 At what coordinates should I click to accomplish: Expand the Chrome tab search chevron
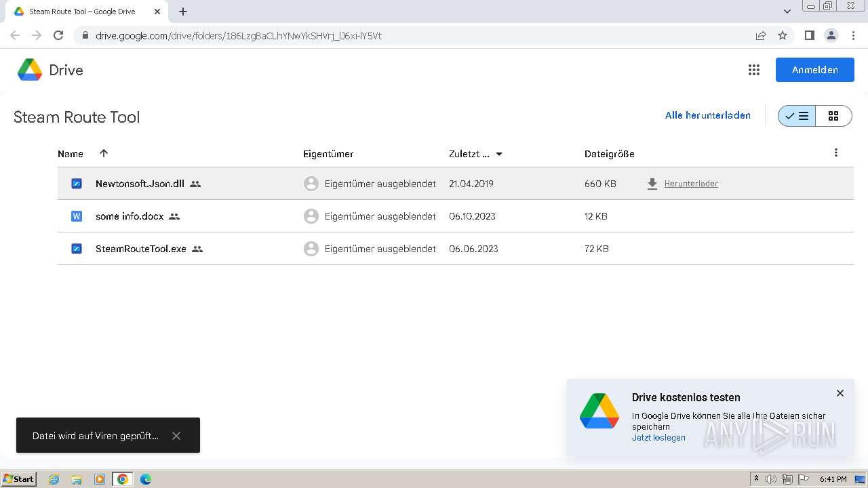click(787, 12)
